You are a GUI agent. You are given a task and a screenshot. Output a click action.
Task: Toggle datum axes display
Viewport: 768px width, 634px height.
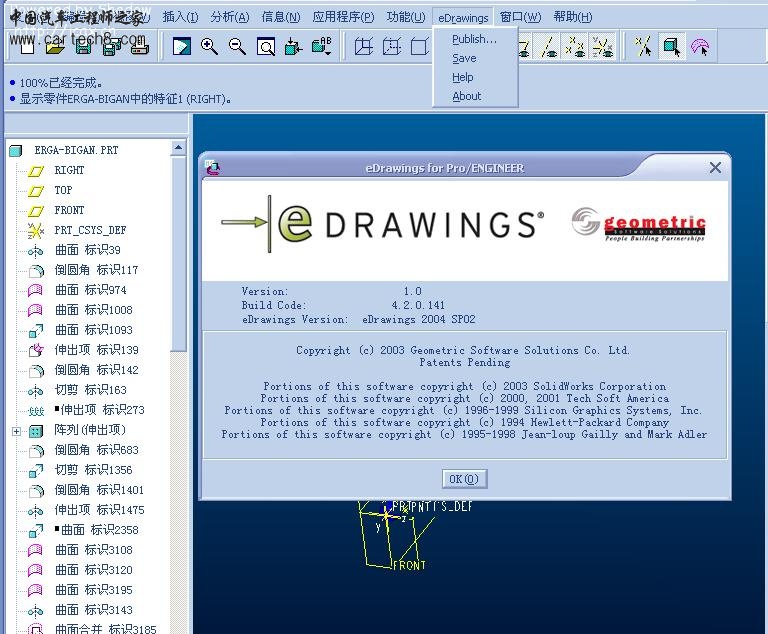[x=549, y=47]
